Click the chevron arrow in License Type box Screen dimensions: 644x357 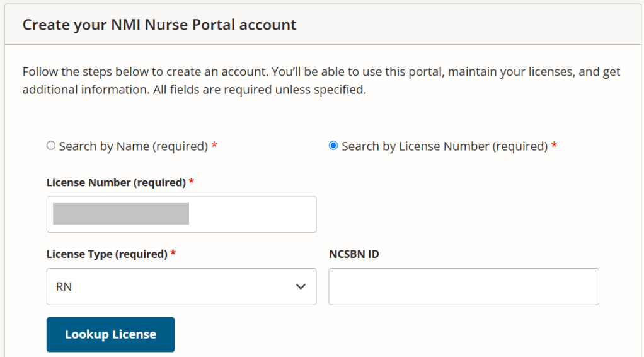coord(301,287)
